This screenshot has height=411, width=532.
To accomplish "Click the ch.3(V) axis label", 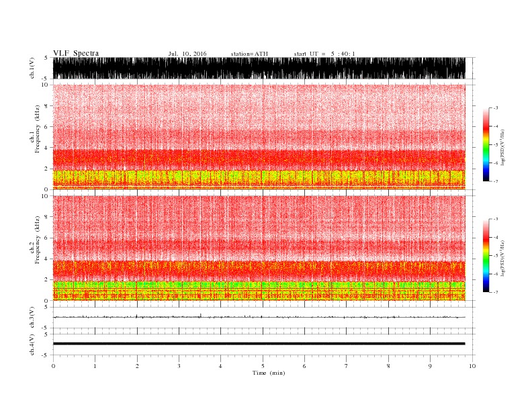I will click(x=32, y=318).
